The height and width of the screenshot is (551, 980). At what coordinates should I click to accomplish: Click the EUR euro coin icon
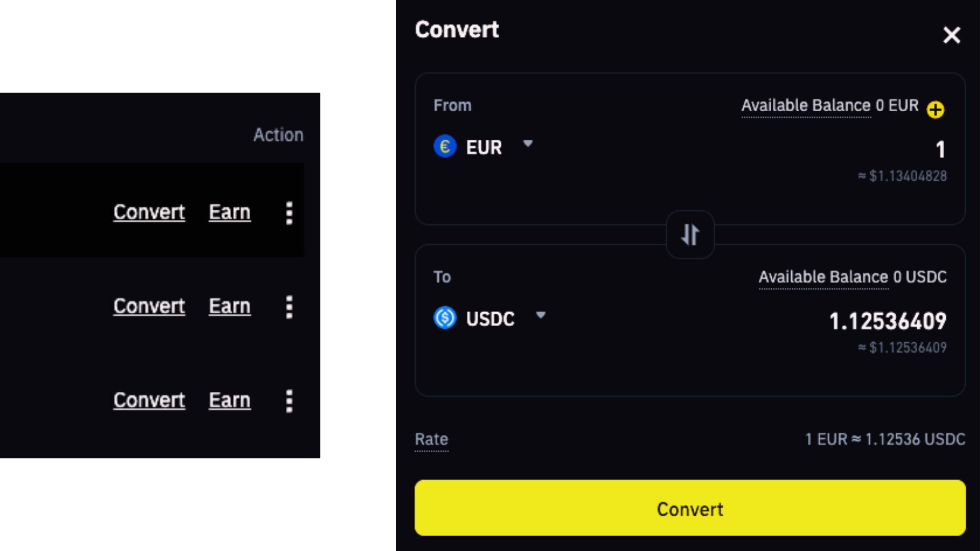(x=445, y=146)
